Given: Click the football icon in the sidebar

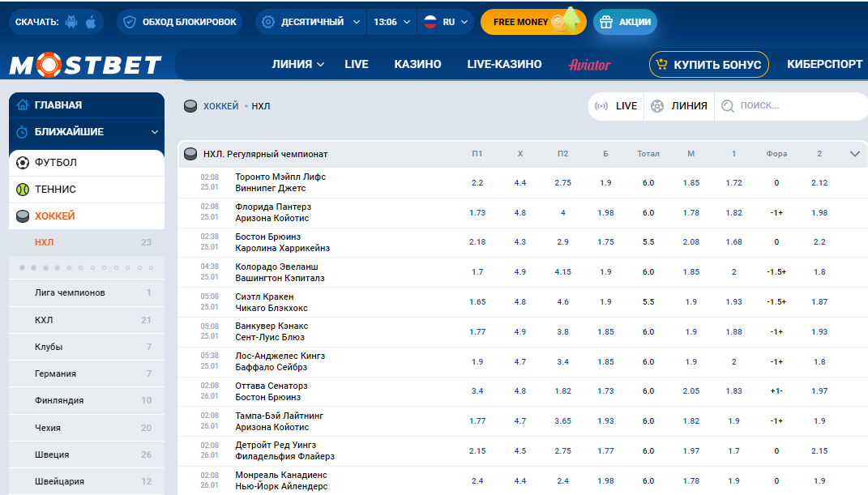Looking at the screenshot, I should click(23, 163).
